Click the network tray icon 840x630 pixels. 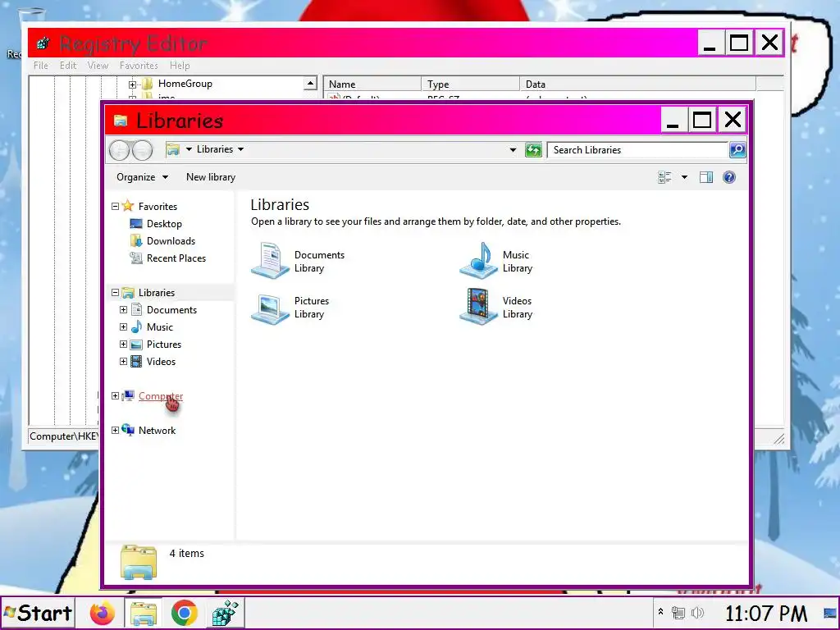tap(678, 612)
